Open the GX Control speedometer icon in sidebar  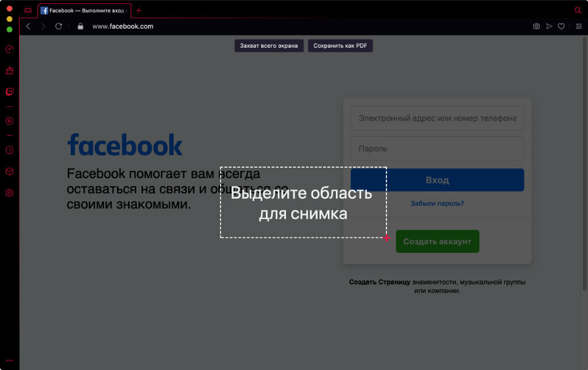coord(10,49)
